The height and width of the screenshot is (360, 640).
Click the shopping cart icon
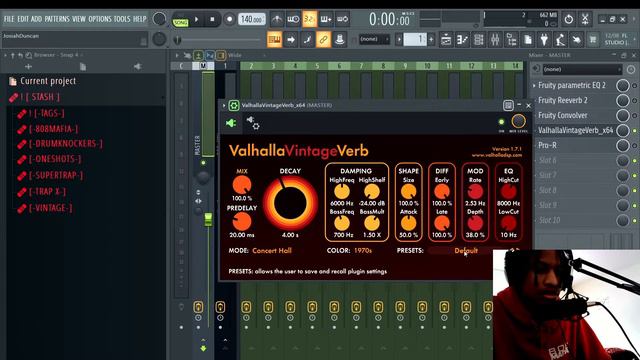[593, 40]
